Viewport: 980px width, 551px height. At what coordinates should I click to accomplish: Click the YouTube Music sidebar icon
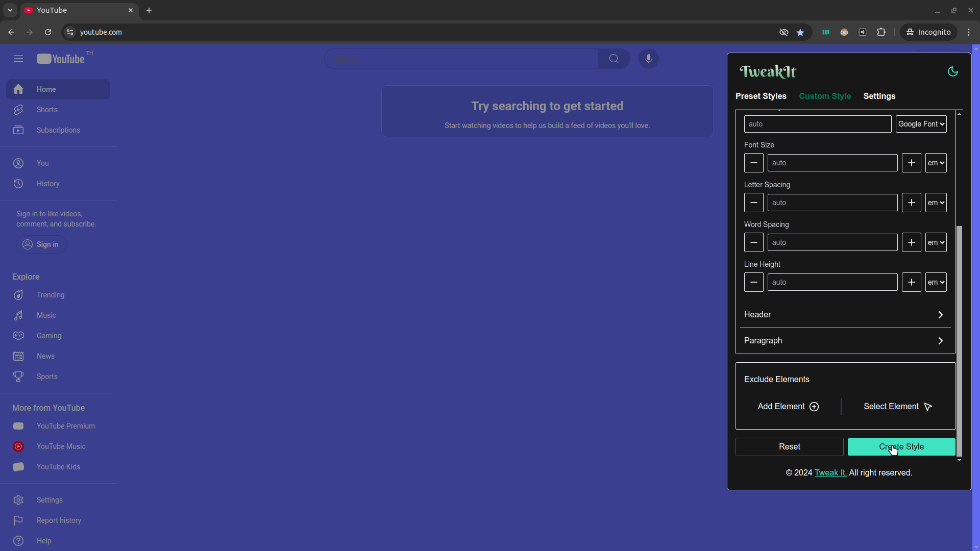coord(18,446)
